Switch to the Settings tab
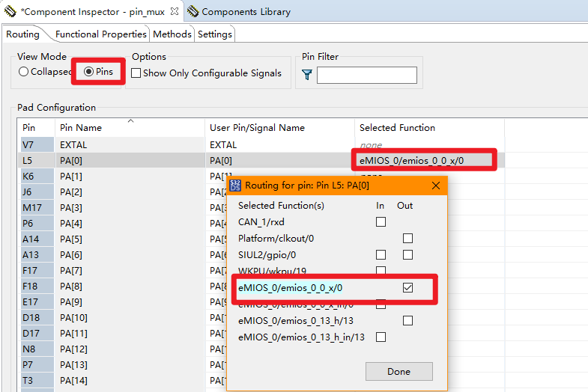 (x=215, y=34)
